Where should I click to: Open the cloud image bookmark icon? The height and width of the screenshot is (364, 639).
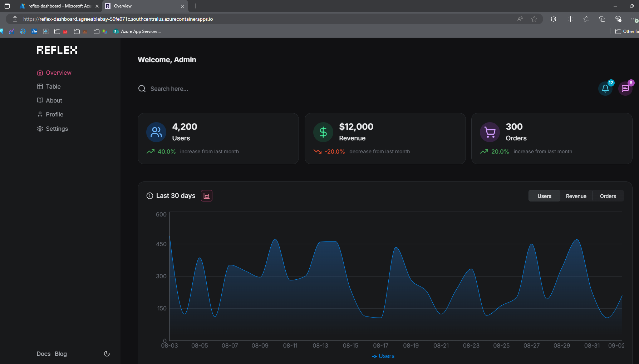pyautogui.click(x=46, y=31)
